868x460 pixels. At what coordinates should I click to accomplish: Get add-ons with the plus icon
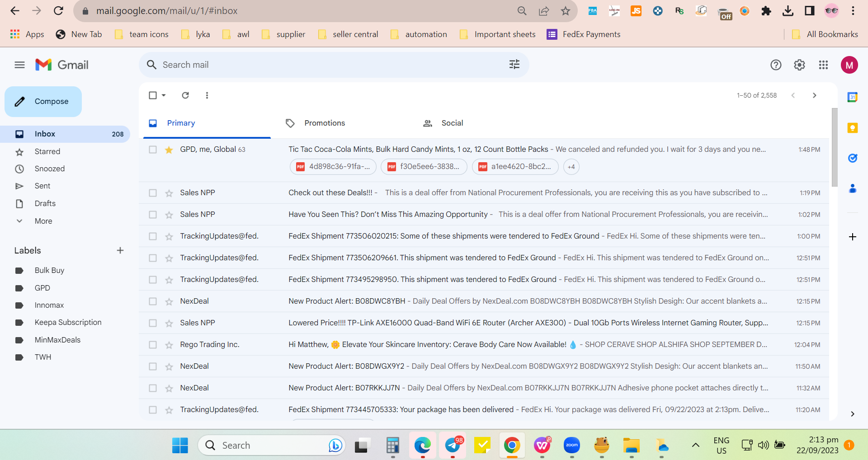pos(852,237)
